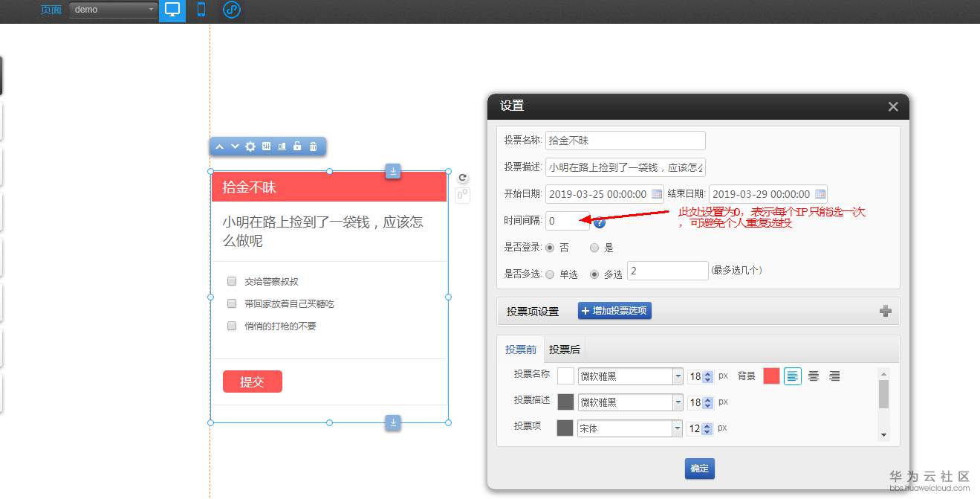Click the 投票名称 input field
Viewport: 980px width, 499px height.
click(x=626, y=141)
